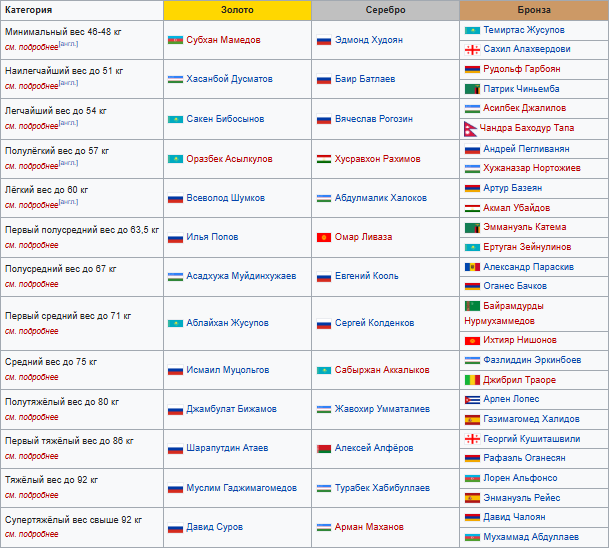Open the Муслим Гаджимагомедов article link

pyautogui.click(x=241, y=488)
